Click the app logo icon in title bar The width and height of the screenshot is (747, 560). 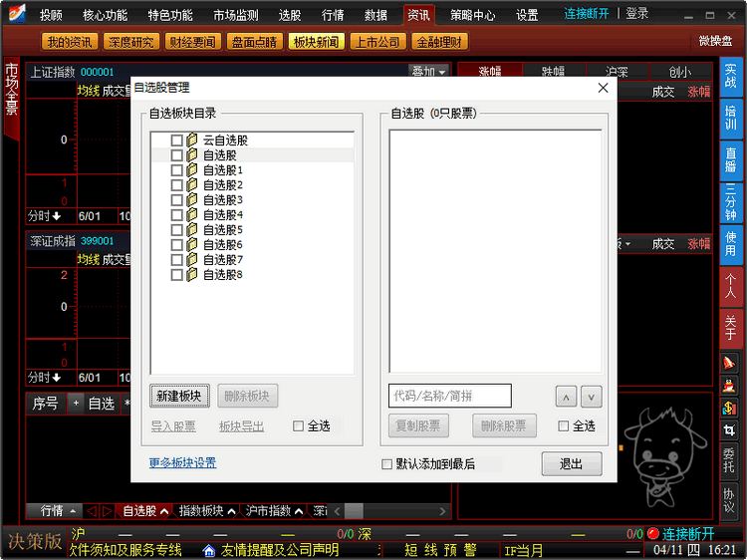click(x=16, y=13)
